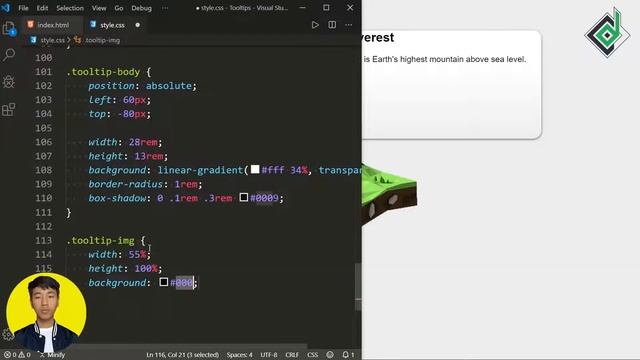
Task: Click the '28rem' width value
Action: point(143,142)
